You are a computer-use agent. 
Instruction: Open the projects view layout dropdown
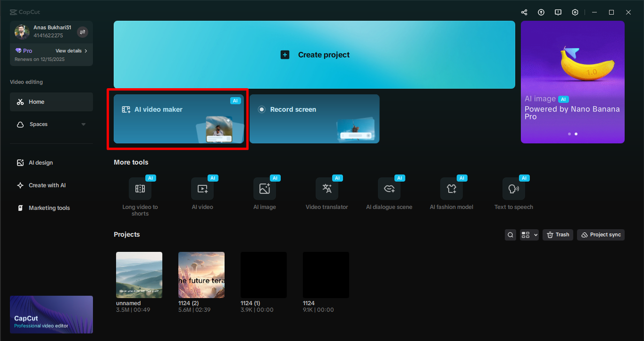(x=529, y=234)
